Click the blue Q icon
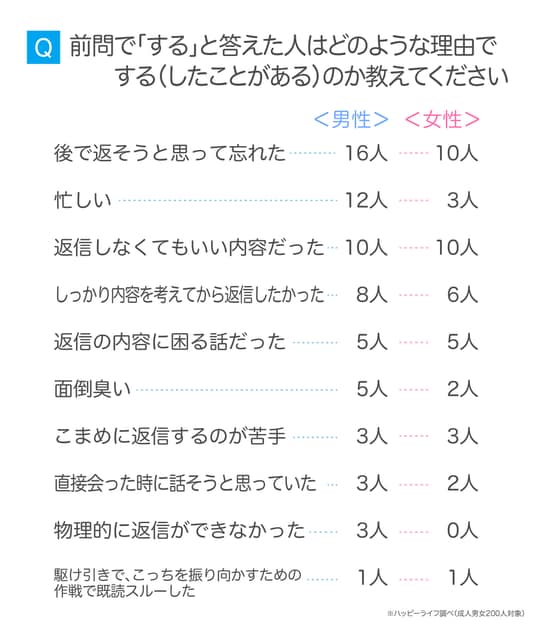The width and height of the screenshot is (536, 623). (43, 47)
